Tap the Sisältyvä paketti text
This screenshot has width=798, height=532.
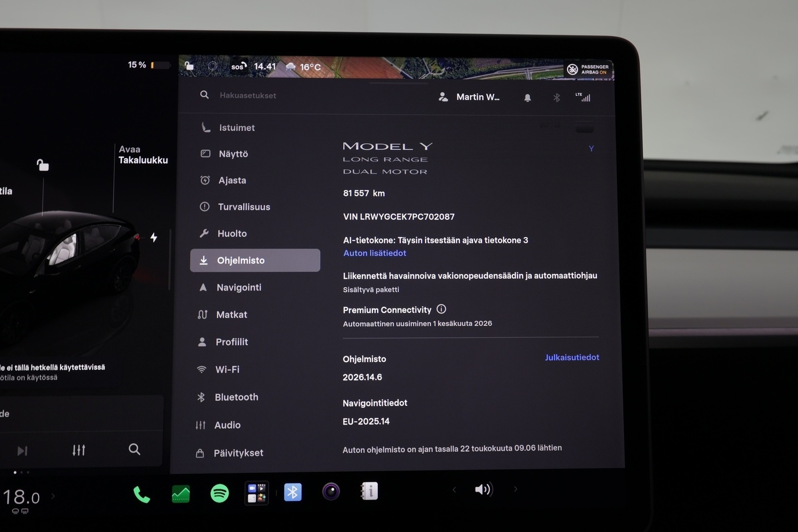pyautogui.click(x=371, y=289)
